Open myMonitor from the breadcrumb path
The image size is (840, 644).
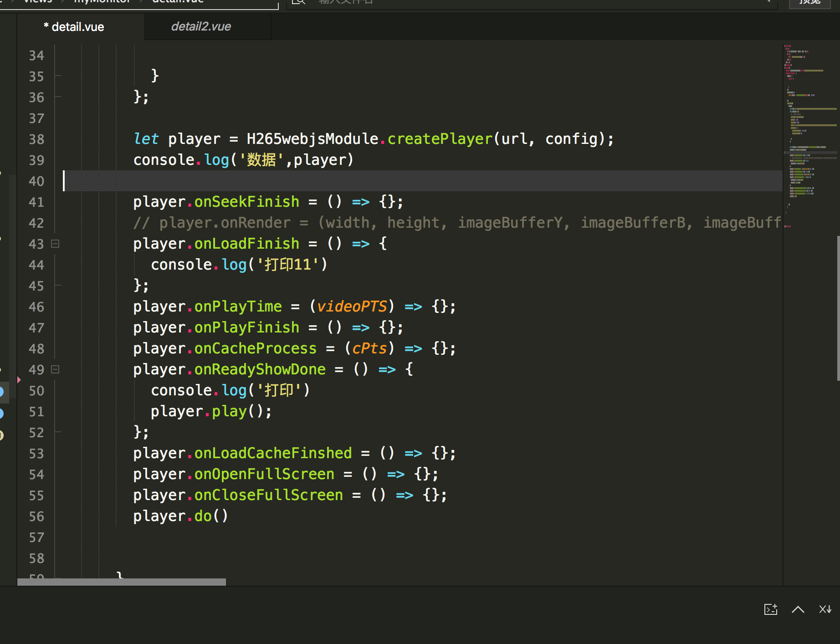pos(102,2)
